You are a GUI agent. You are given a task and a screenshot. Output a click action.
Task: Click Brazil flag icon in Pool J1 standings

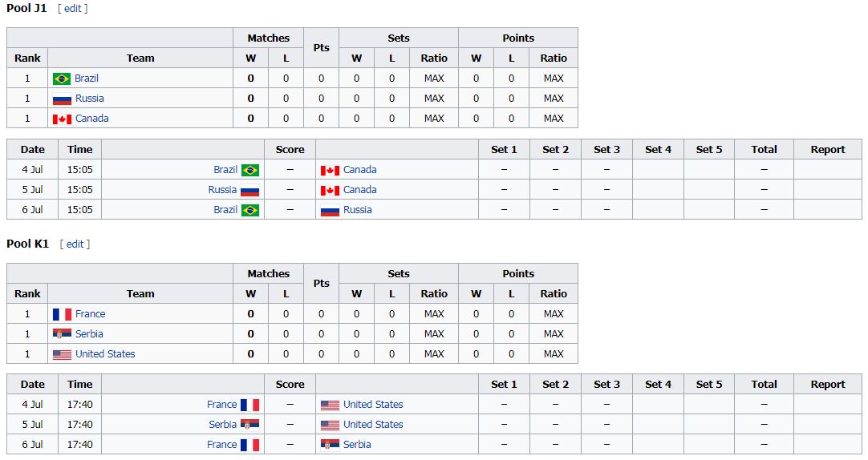click(x=62, y=79)
